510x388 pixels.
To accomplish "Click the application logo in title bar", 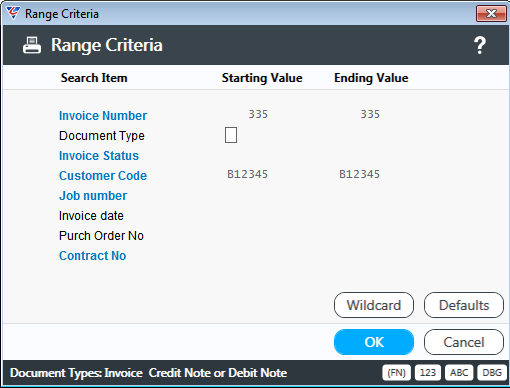I will 13,13.
